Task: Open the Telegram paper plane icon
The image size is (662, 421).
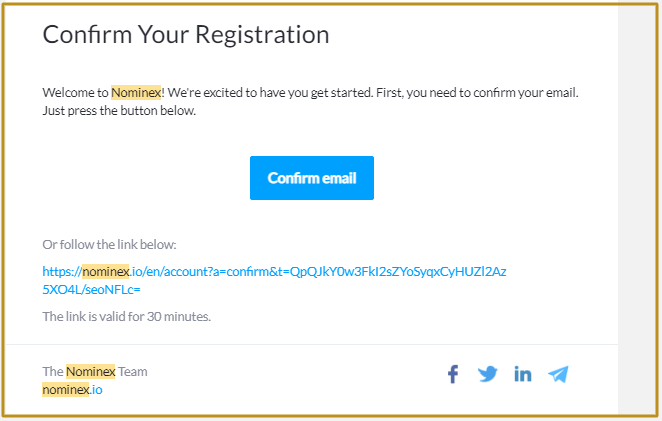Action: [558, 374]
